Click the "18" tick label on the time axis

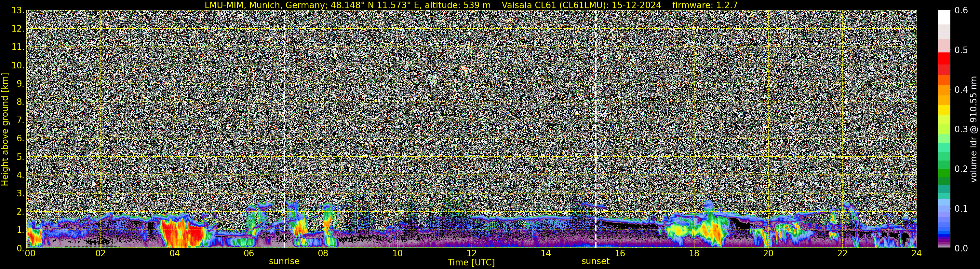tap(694, 253)
